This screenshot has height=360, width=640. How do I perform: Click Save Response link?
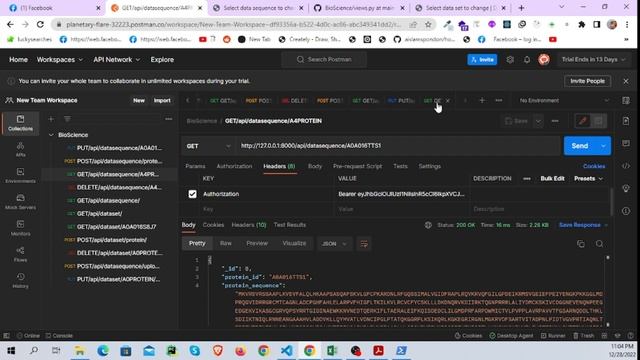[x=580, y=225]
